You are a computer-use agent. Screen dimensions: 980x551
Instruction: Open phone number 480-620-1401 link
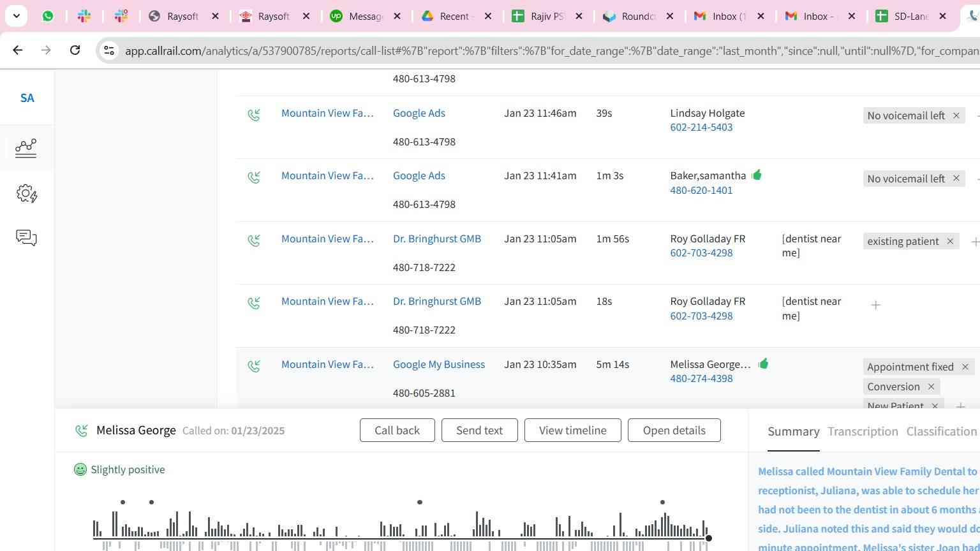[701, 190]
